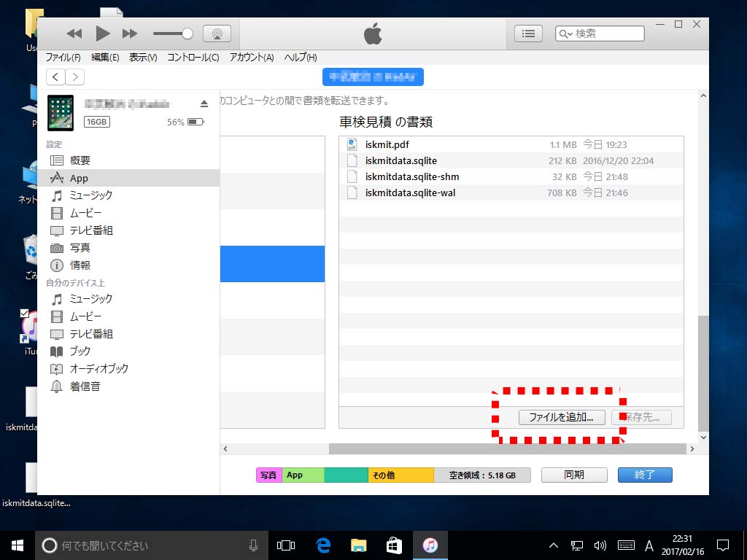Viewport: 747px width, 560px height.
Task: Click the fast-forward next track button
Action: click(x=130, y=34)
